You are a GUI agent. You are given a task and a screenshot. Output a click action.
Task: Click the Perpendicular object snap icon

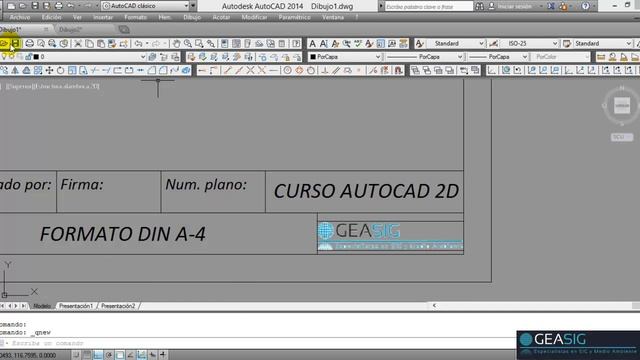click(325, 70)
